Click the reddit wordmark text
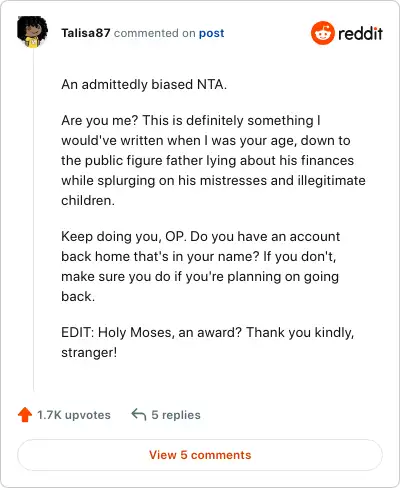This screenshot has width=400, height=488. tap(360, 33)
